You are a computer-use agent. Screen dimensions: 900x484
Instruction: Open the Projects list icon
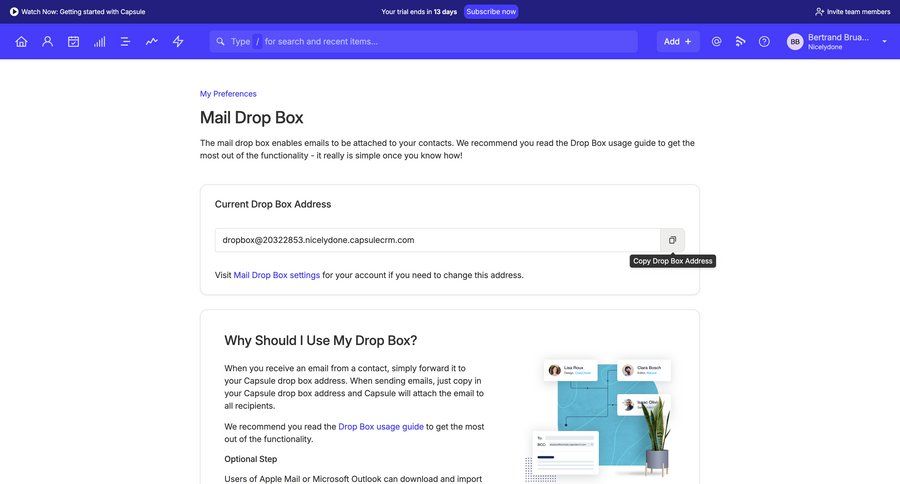(x=125, y=41)
